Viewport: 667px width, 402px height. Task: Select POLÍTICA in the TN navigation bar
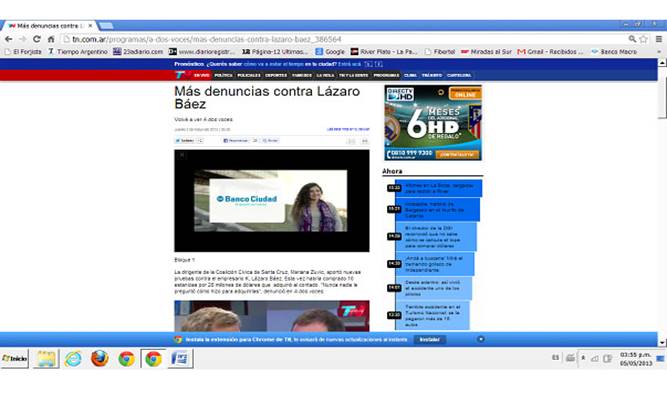pyautogui.click(x=223, y=74)
